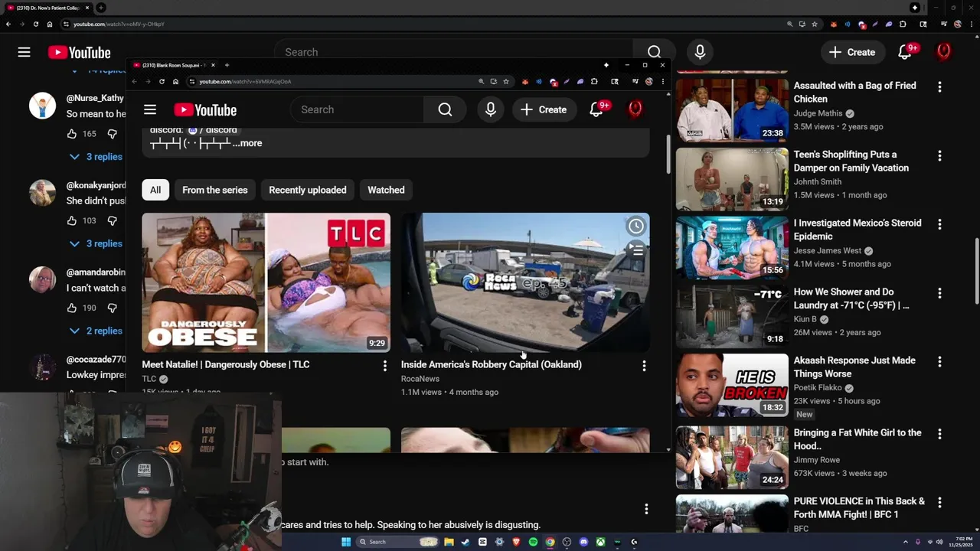The image size is (980, 551).
Task: Open options menu for Meet Natalie video
Action: (x=385, y=366)
